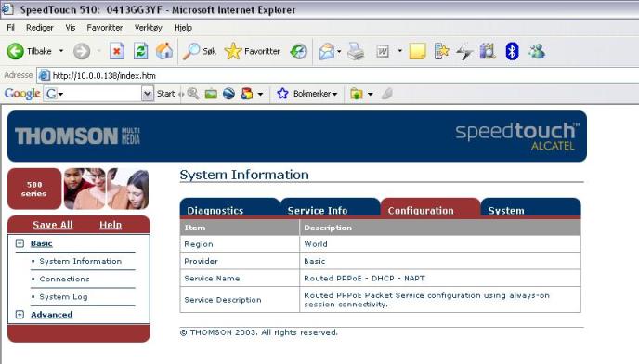Click the Google toolbar search field
Viewport: 639px width, 364px height.
click(x=98, y=94)
